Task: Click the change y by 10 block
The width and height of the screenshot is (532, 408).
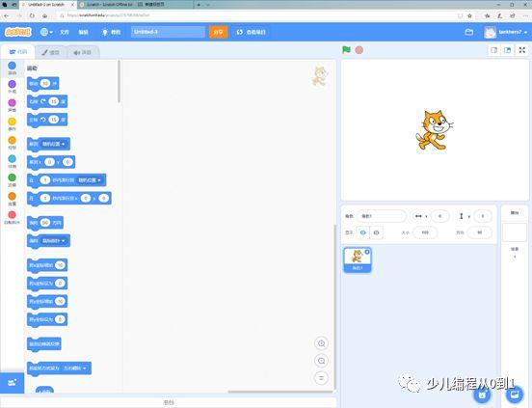Action: [47, 301]
